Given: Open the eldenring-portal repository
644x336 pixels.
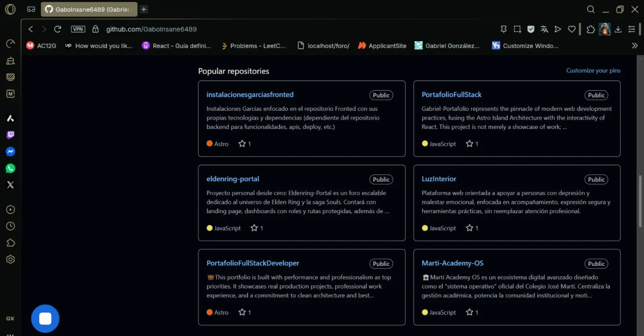Looking at the screenshot, I should pos(233,179).
